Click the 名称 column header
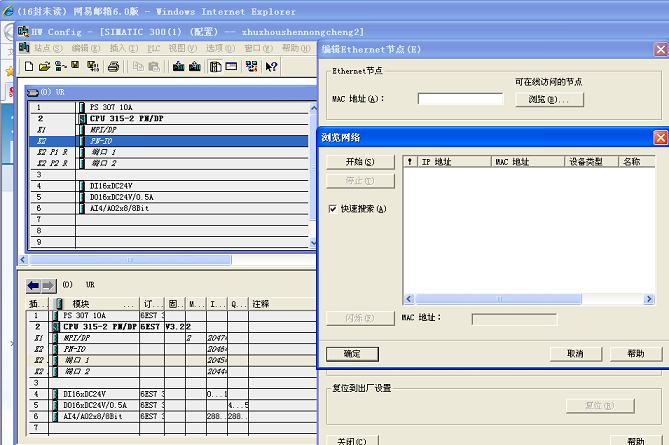The height and width of the screenshot is (445, 669). click(637, 162)
